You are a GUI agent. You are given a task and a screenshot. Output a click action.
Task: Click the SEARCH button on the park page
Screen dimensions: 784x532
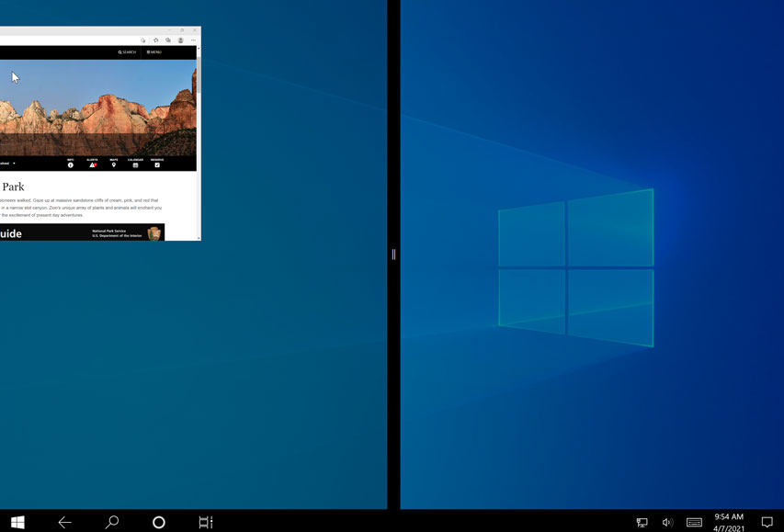pyautogui.click(x=126, y=51)
